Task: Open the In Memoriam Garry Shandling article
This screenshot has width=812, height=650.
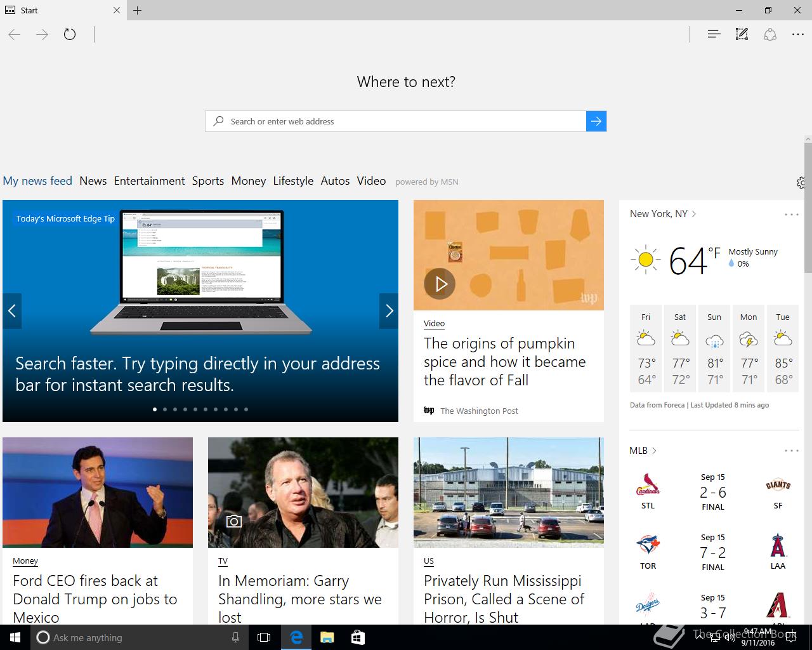Action: [300, 599]
